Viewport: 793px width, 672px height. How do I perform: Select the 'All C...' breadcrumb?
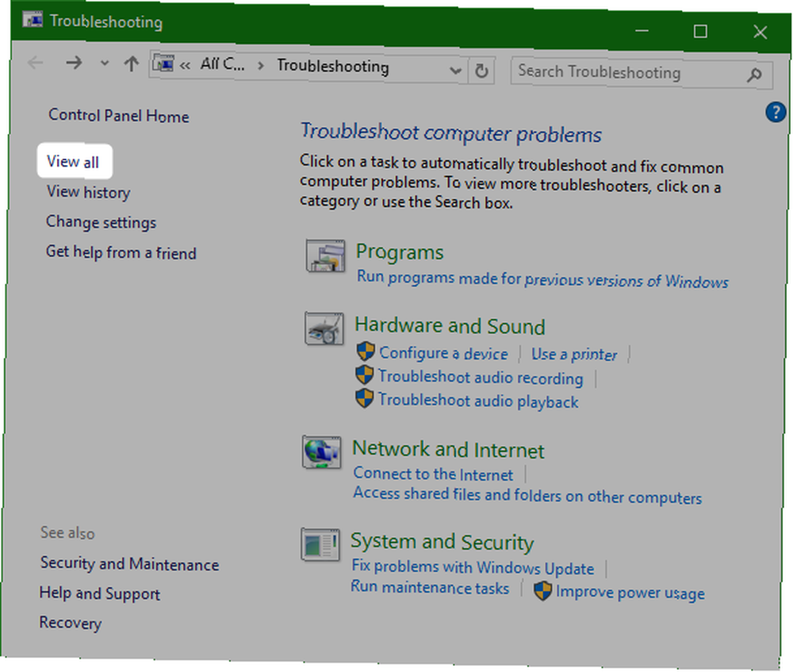[222, 64]
